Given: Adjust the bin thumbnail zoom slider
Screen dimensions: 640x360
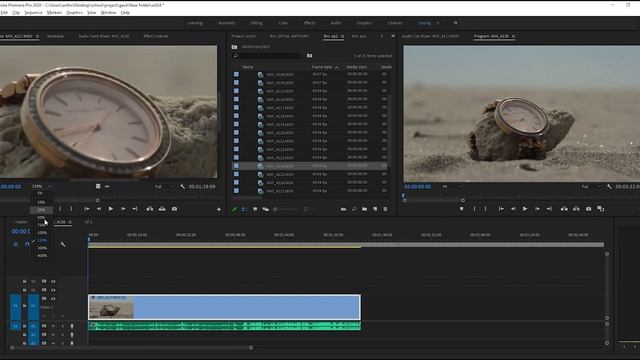Looking at the screenshot, I should (x=286, y=209).
